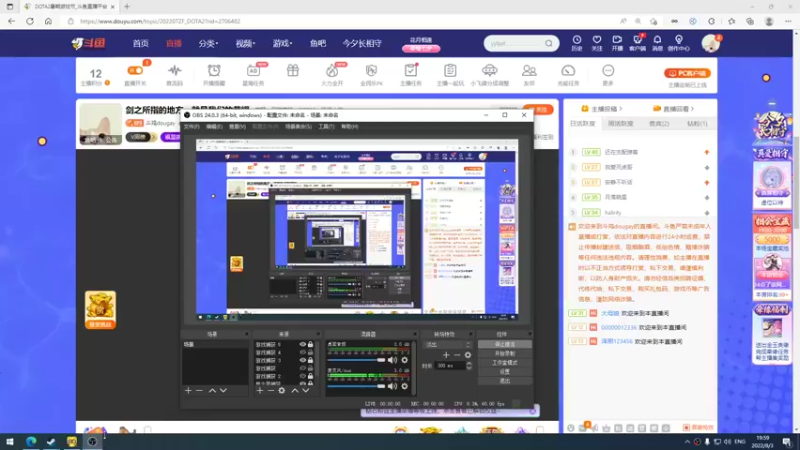Mute 桌面音频 with speaker icon
Image resolution: width=800 pixels, height=450 pixels.
click(392, 360)
